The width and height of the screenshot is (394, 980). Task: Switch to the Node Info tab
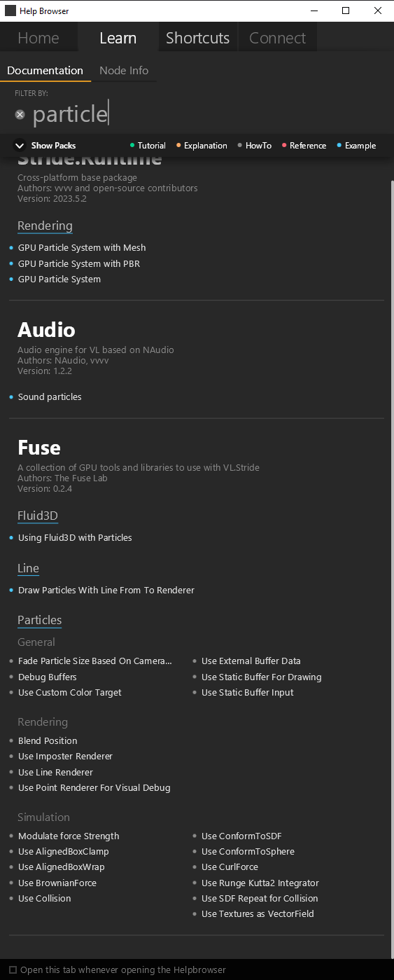(x=124, y=70)
